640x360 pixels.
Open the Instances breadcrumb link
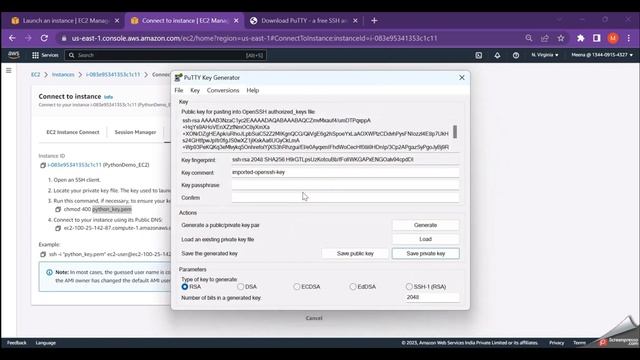tap(63, 75)
